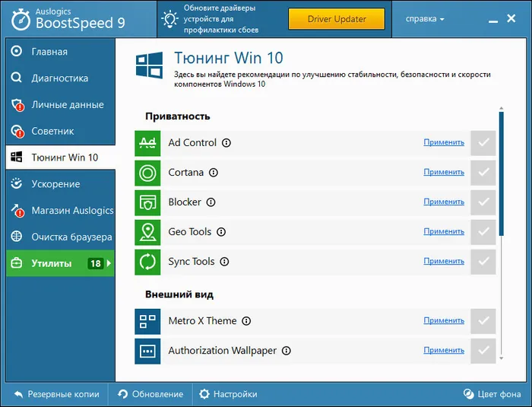Click the lightbulb tip icon in header
The image size is (532, 407).
point(169,19)
